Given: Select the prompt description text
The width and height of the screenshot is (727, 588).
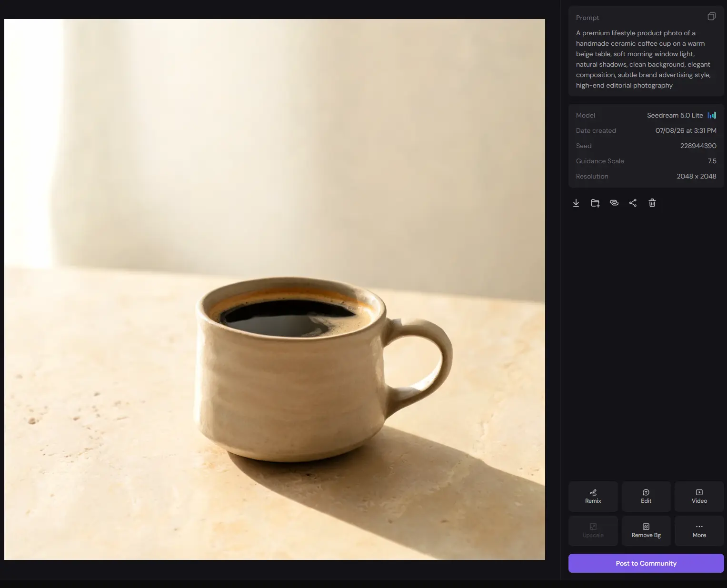Looking at the screenshot, I should click(x=643, y=59).
